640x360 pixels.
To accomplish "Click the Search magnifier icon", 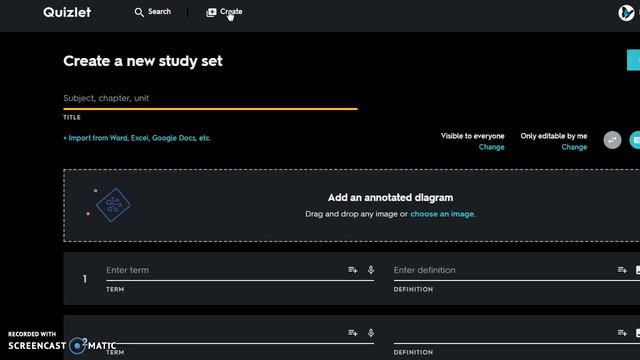I will pos(139,12).
